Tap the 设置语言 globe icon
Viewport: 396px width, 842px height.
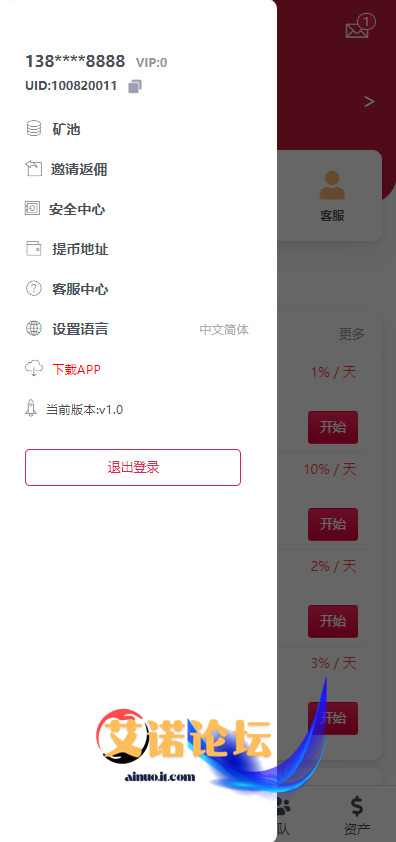(33, 329)
